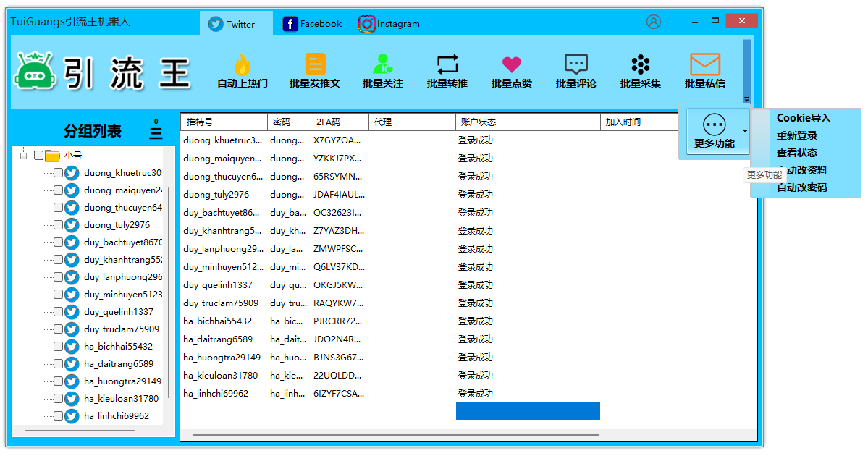The image size is (868, 456).
Task: Select 自动改密码 from the menu
Action: (801, 187)
